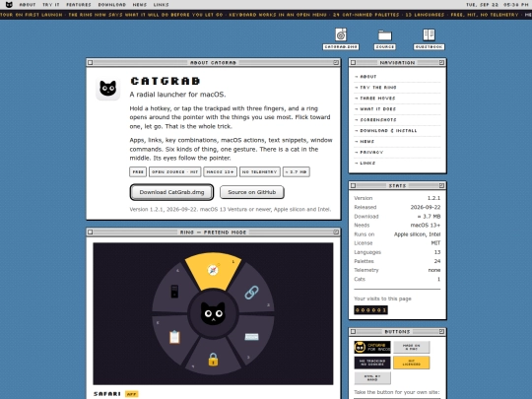
Task: Go to Screenshots in Navigation
Action: click(x=397, y=120)
